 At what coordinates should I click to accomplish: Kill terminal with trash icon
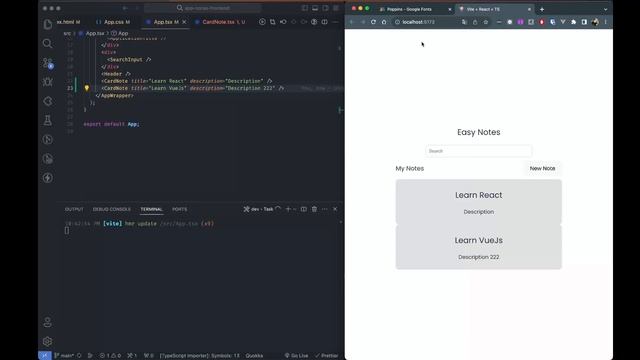tap(314, 209)
